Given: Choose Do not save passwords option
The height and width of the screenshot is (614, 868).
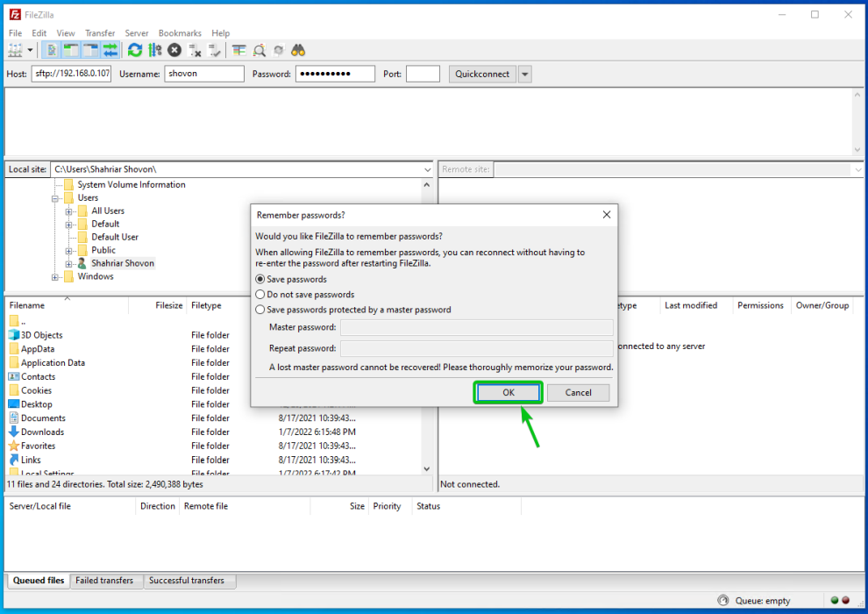Looking at the screenshot, I should [260, 295].
